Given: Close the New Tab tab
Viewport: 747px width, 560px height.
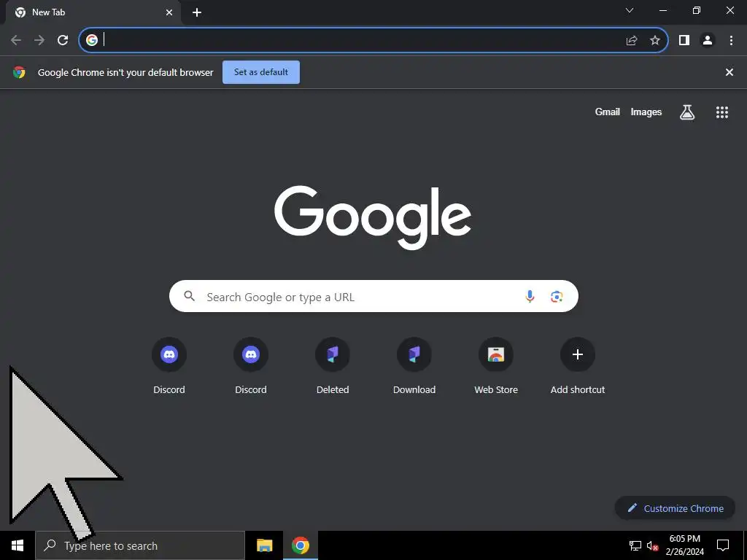Looking at the screenshot, I should (169, 12).
